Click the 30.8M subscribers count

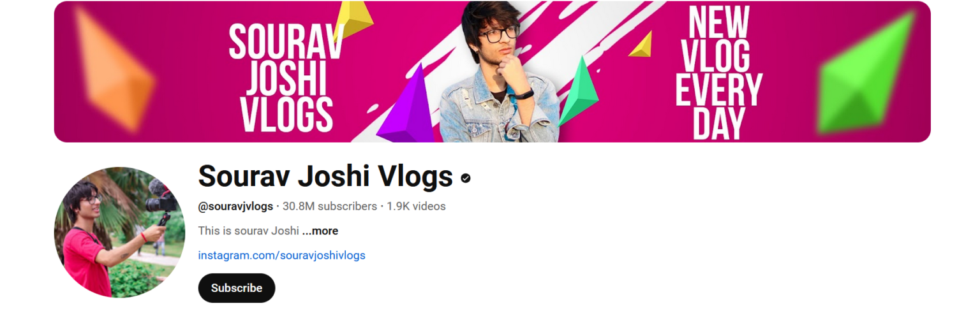coord(330,206)
